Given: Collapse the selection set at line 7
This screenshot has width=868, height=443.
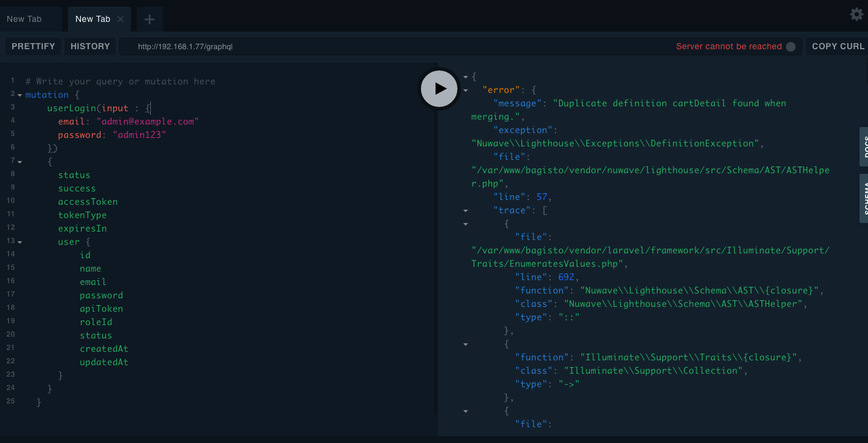Looking at the screenshot, I should (19, 162).
